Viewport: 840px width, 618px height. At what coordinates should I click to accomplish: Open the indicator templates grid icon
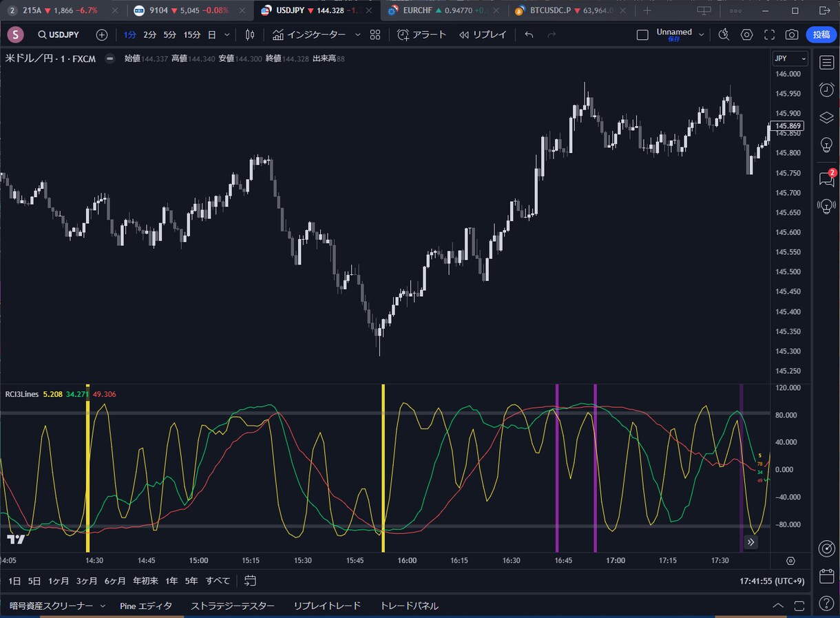[x=375, y=35]
